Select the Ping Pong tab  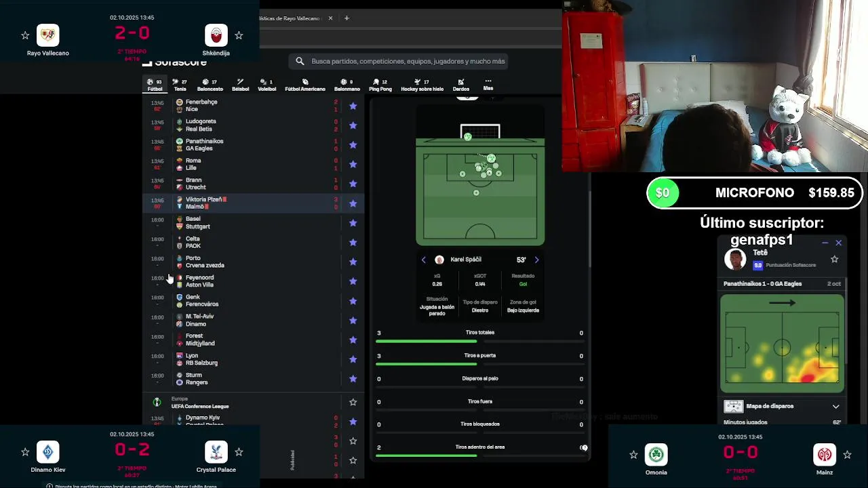pyautogui.click(x=380, y=85)
